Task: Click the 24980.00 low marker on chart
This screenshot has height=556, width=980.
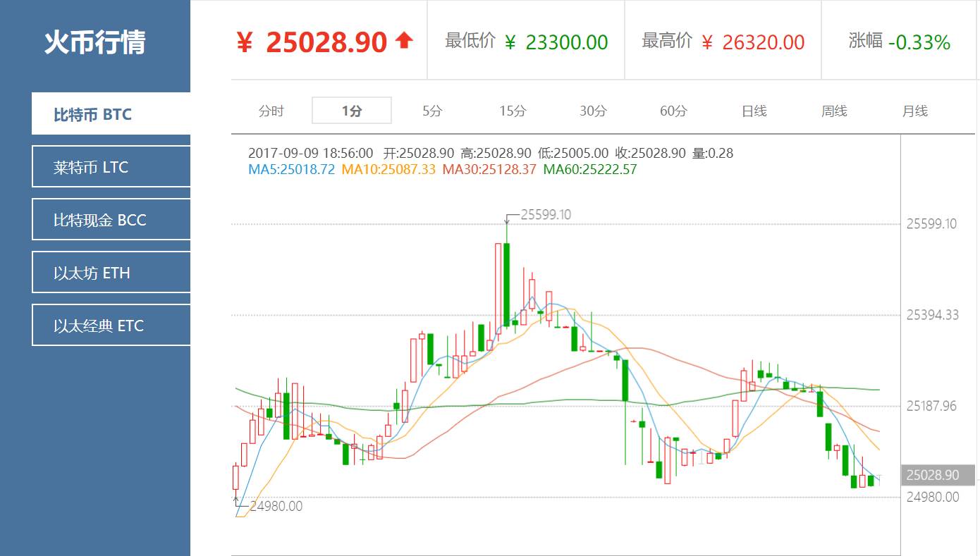Action: pos(276,506)
